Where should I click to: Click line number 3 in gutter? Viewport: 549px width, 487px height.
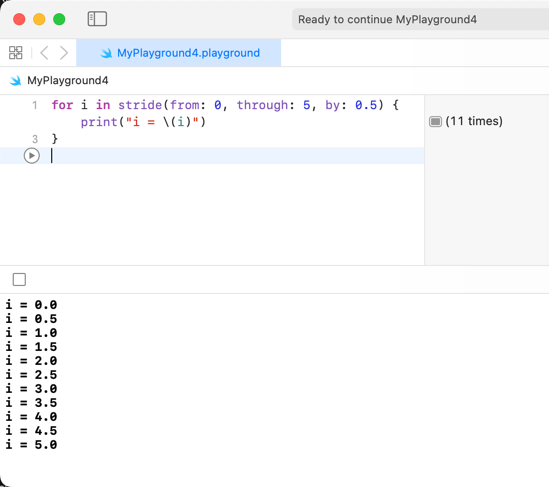pyautogui.click(x=35, y=139)
